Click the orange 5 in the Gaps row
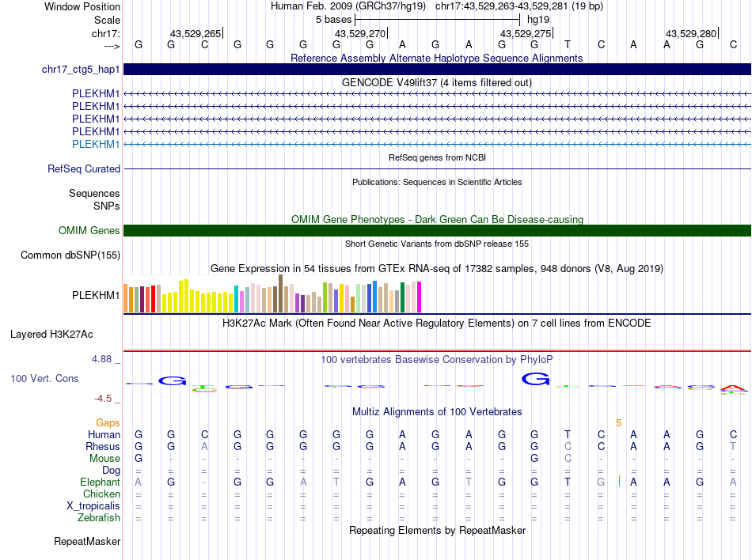Screen dimensions: 752x560 [618, 423]
